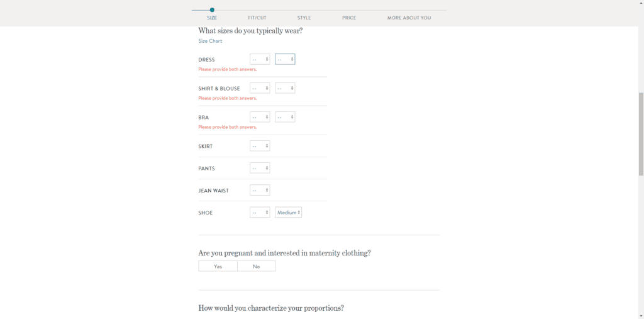Image resolution: width=644 pixels, height=319 pixels.
Task: Expand the first SHIRT & BLOUSE dropdown
Action: click(260, 88)
